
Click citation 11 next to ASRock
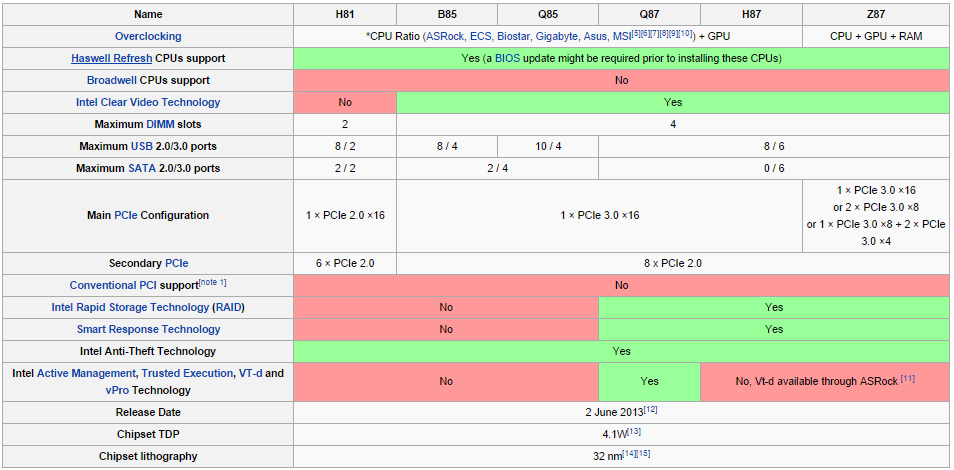click(908, 379)
